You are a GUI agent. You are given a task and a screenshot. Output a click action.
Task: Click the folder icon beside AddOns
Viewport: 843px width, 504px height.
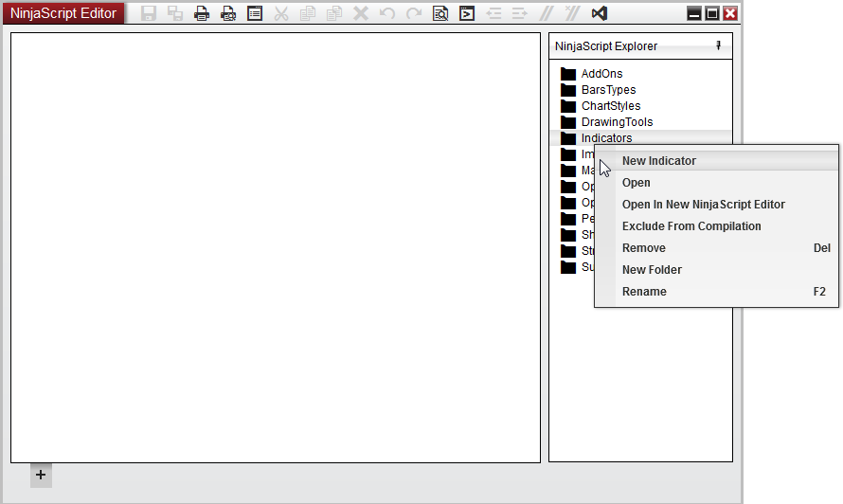pyautogui.click(x=567, y=74)
